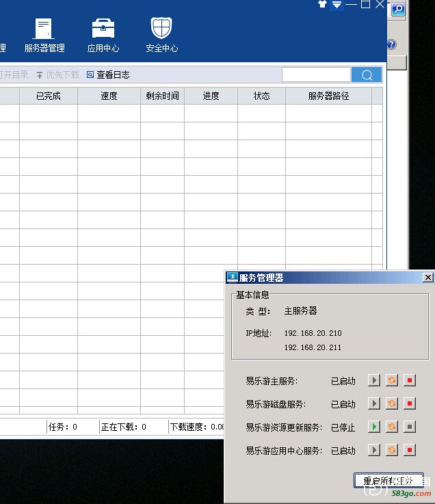Open the title bar dropdown menu arrow

(x=337, y=5)
